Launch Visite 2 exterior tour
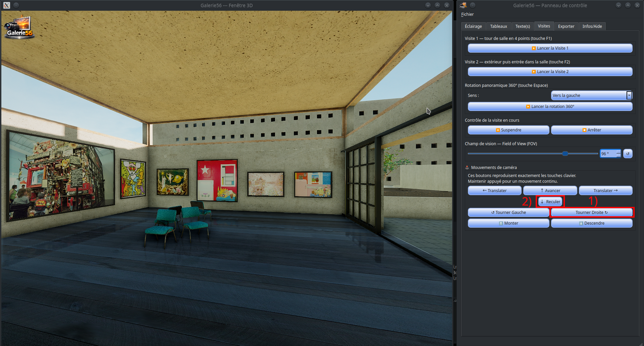The image size is (644, 346). pos(550,72)
